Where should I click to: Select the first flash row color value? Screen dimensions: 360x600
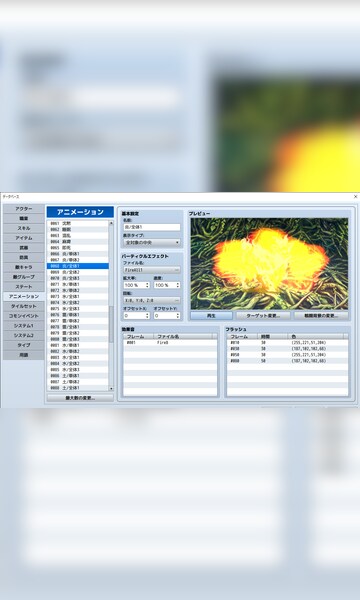[x=309, y=343]
